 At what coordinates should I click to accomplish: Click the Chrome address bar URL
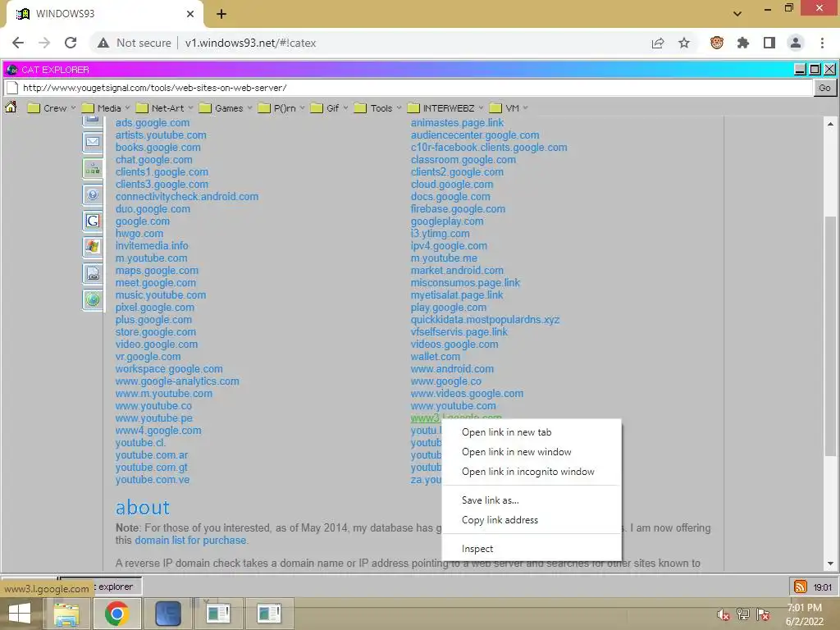pyautogui.click(x=251, y=43)
